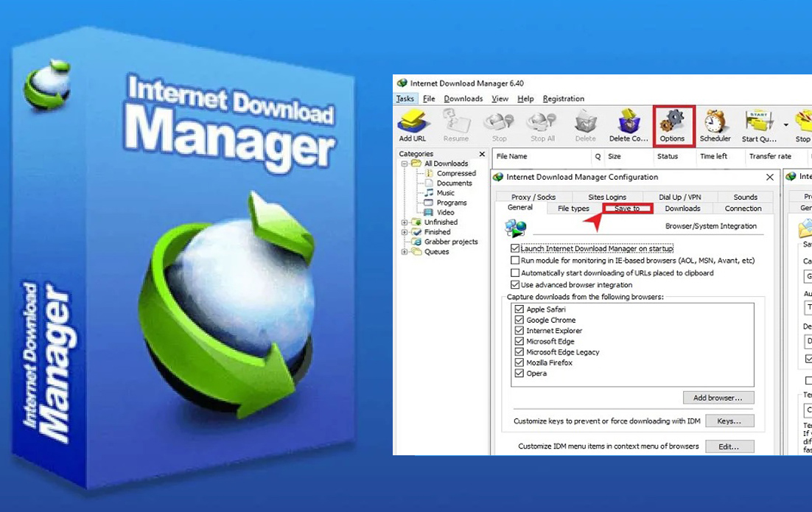This screenshot has height=512, width=812.
Task: Switch to the Save to tab
Action: tap(627, 208)
